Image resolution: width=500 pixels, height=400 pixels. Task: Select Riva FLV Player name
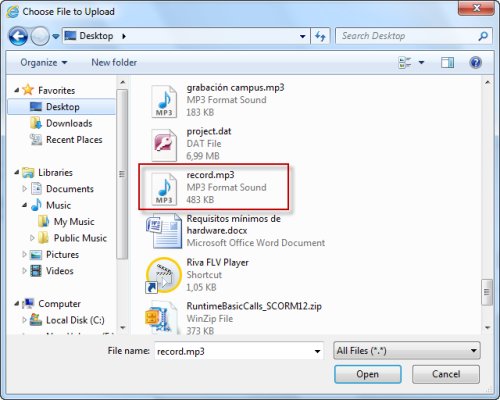(217, 263)
